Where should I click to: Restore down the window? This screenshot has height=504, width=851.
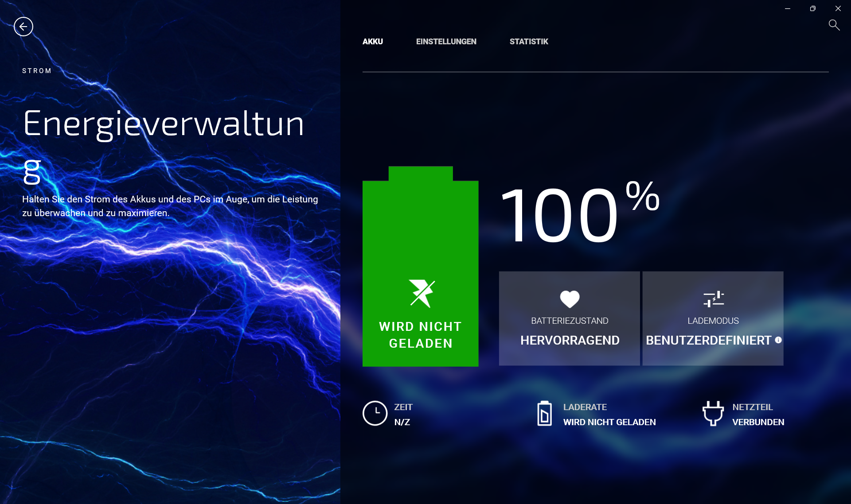[x=812, y=8]
